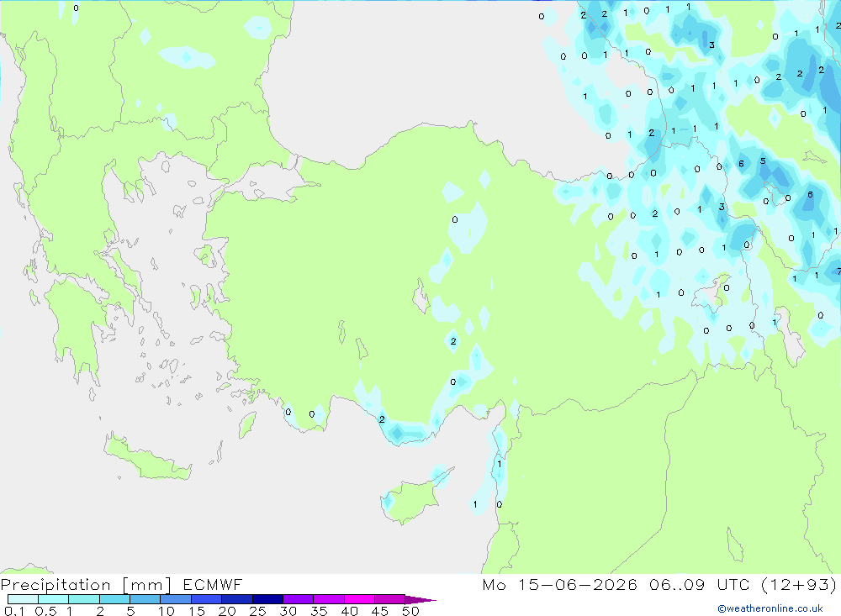Click the '10' legend scale label

tap(166, 611)
